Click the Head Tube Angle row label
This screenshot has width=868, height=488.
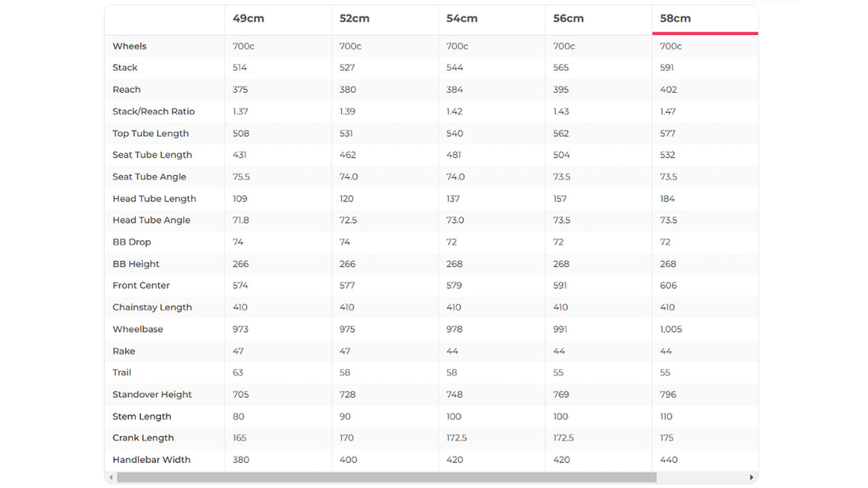[x=152, y=220]
